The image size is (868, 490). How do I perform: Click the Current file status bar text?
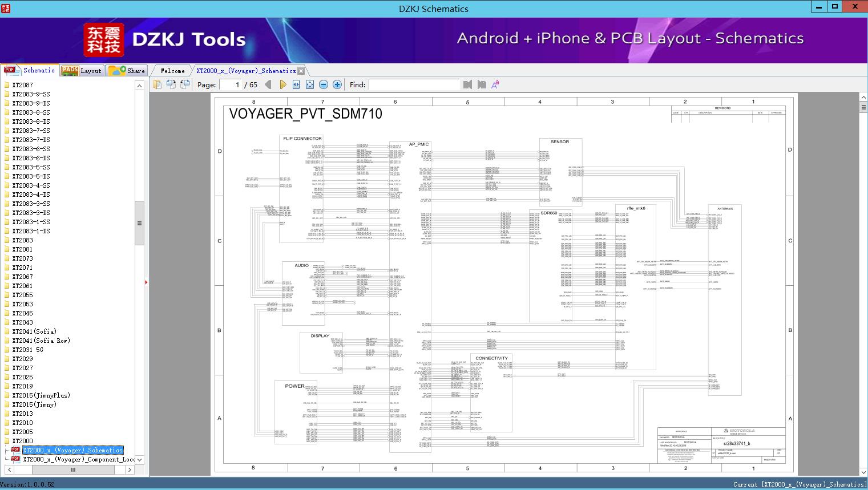(x=799, y=484)
